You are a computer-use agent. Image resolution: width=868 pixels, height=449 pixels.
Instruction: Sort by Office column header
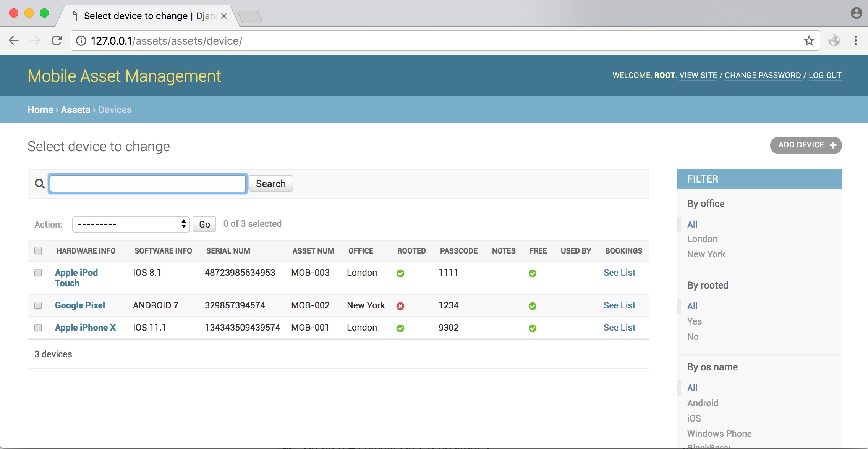[x=361, y=251]
